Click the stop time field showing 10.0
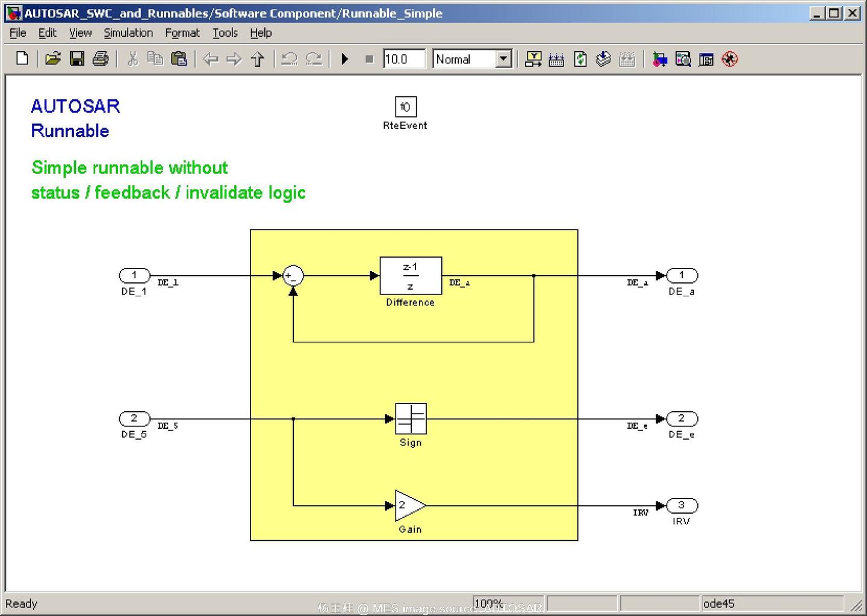Screen dimensions: 867x616 coord(403,58)
